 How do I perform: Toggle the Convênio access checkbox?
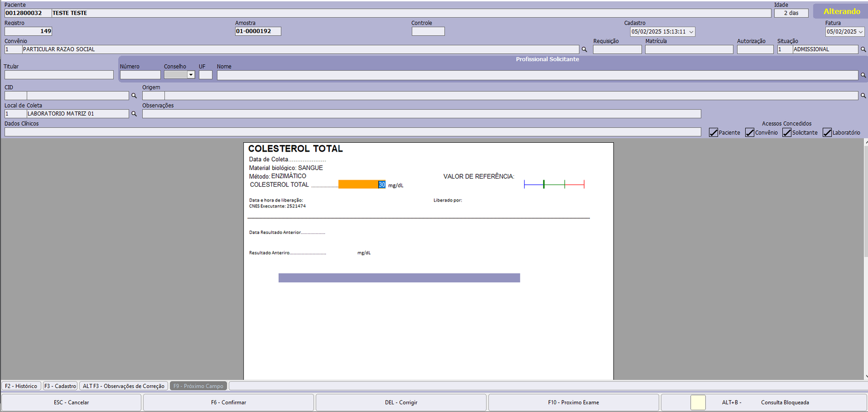click(x=750, y=133)
